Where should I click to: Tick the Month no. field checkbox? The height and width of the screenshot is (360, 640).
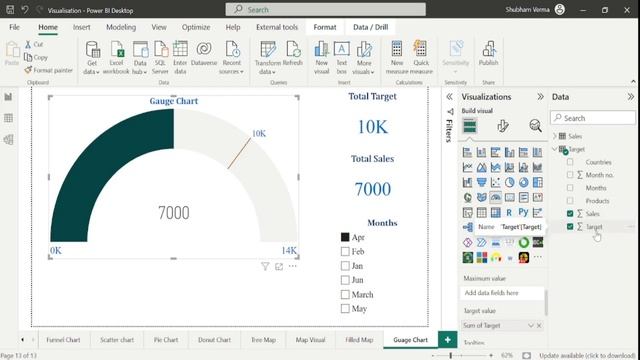570,175
